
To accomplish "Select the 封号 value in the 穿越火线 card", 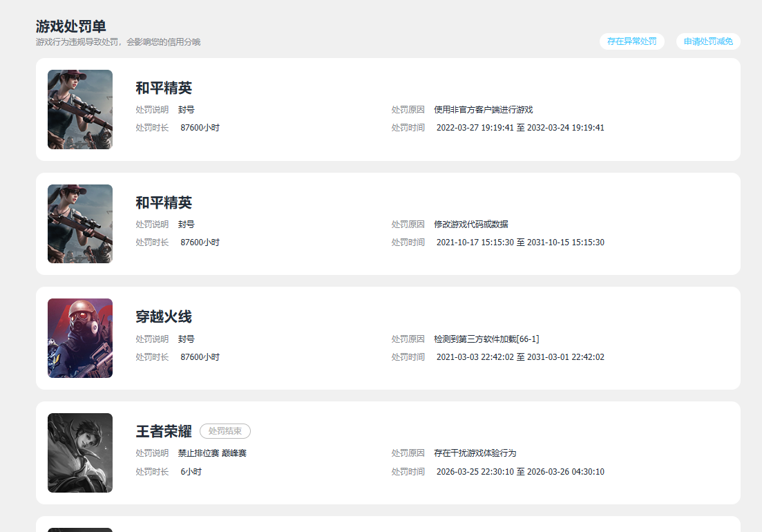I will click(186, 339).
